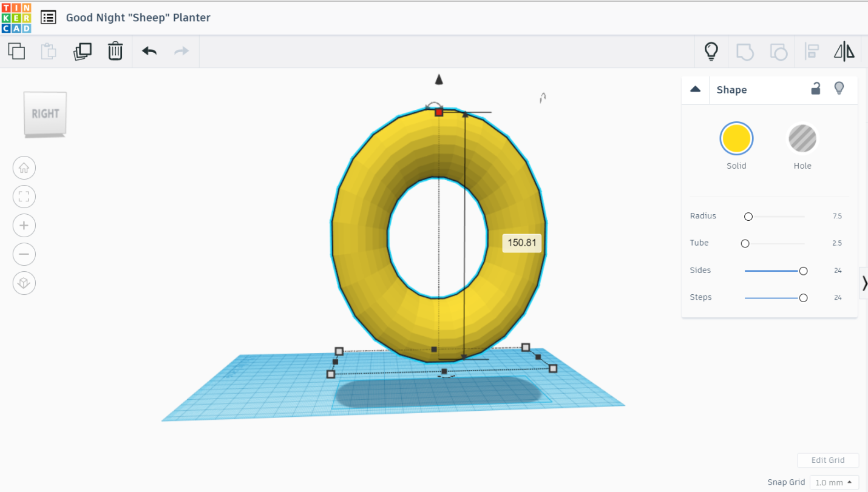Image resolution: width=868 pixels, height=492 pixels.
Task: Click the Tube slider handle
Action: tap(745, 243)
